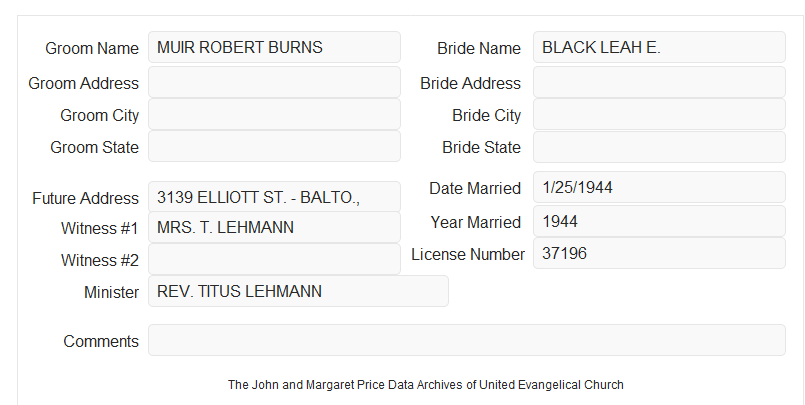
Task: Focus the empty Witness #2 field
Action: 274,259
